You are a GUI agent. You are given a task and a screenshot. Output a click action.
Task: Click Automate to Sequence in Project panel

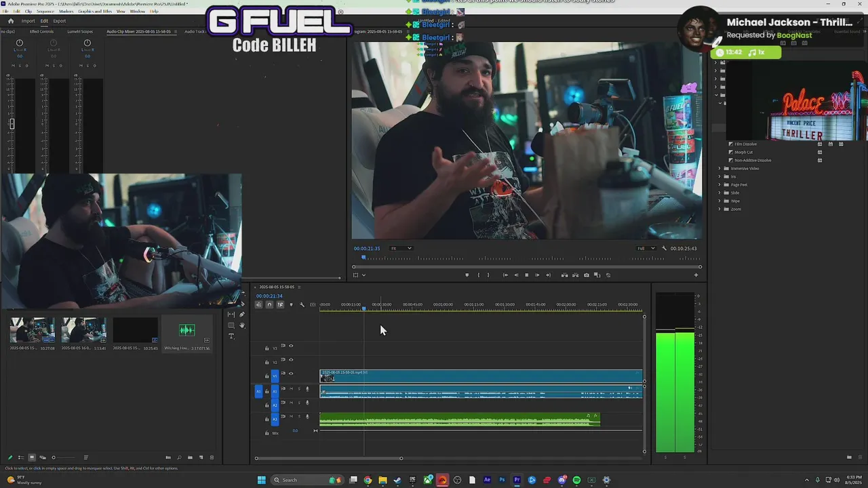pyautogui.click(x=168, y=457)
